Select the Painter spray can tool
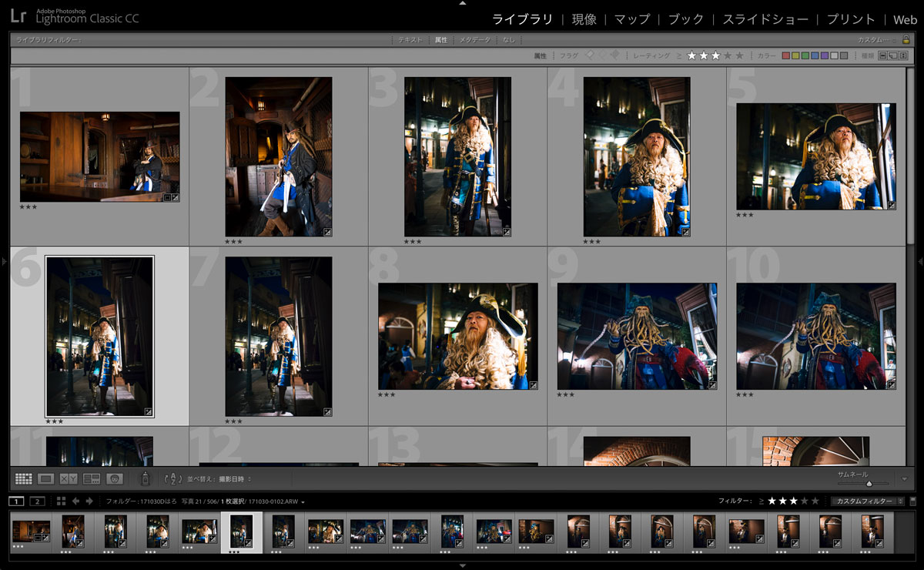The height and width of the screenshot is (570, 924). coord(144,478)
